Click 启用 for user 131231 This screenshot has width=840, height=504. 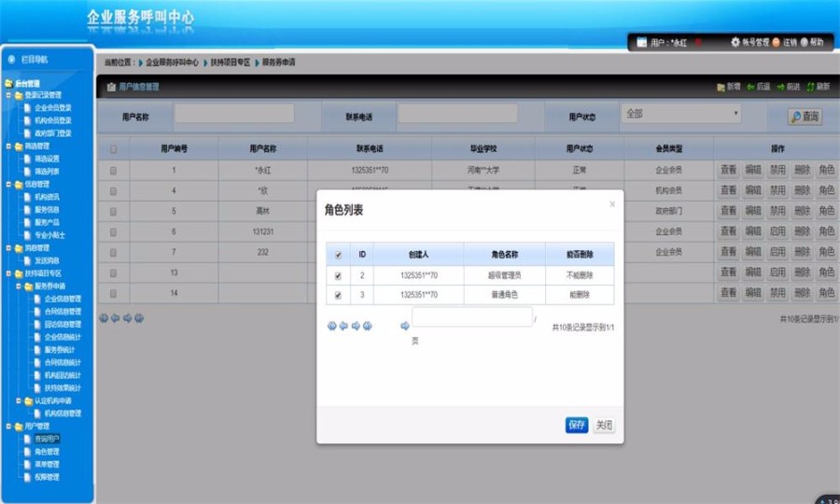click(777, 231)
